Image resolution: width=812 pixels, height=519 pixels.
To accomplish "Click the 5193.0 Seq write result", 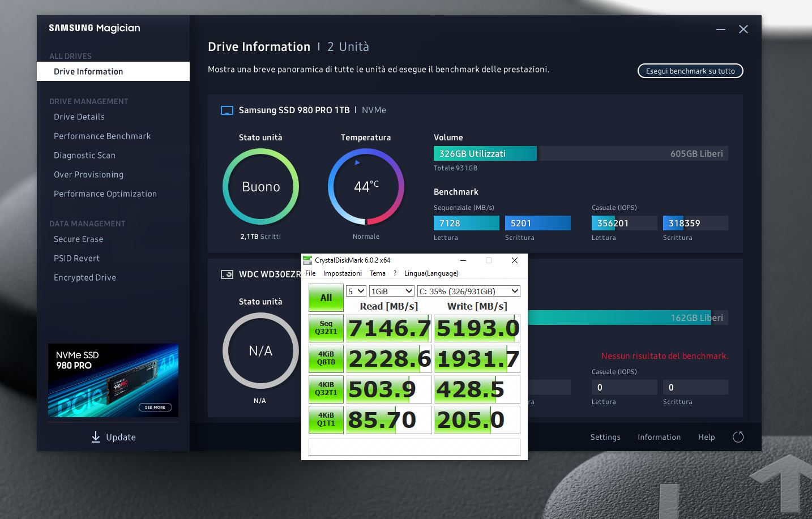I will (x=477, y=328).
